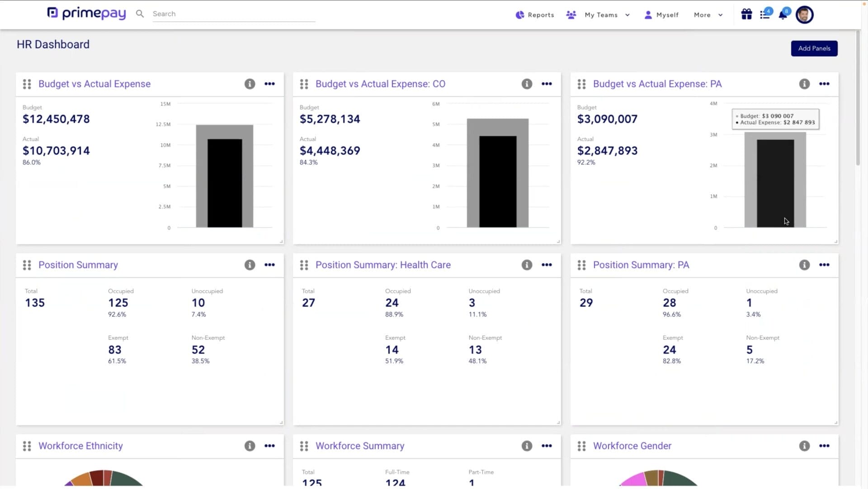Show info for Position Summary: PA
The height and width of the screenshot is (489, 868).
click(804, 265)
